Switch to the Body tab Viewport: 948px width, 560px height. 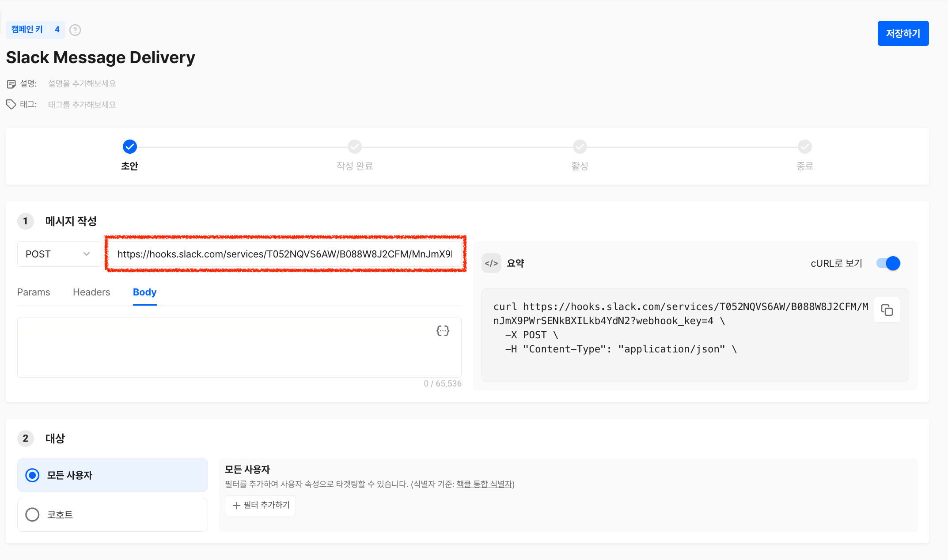point(144,292)
